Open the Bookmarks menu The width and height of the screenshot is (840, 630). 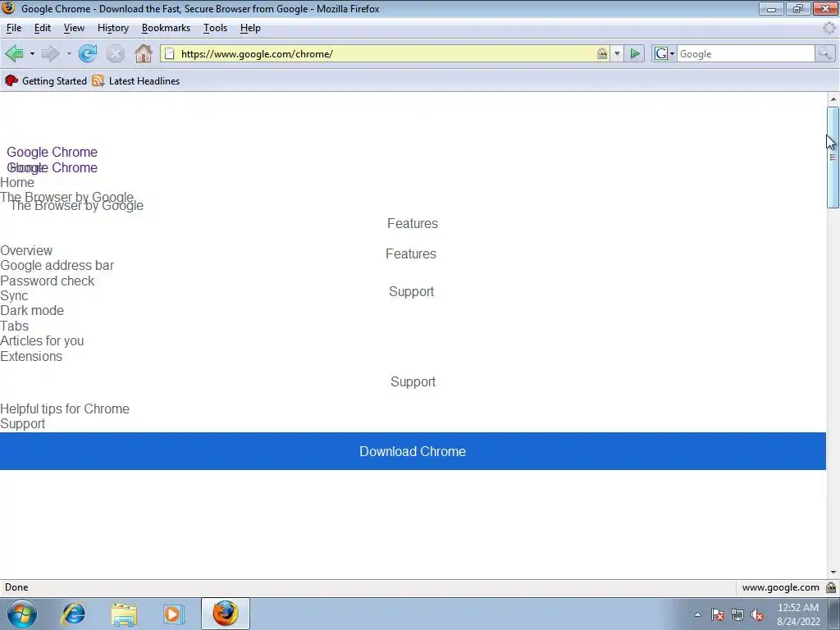(x=166, y=28)
